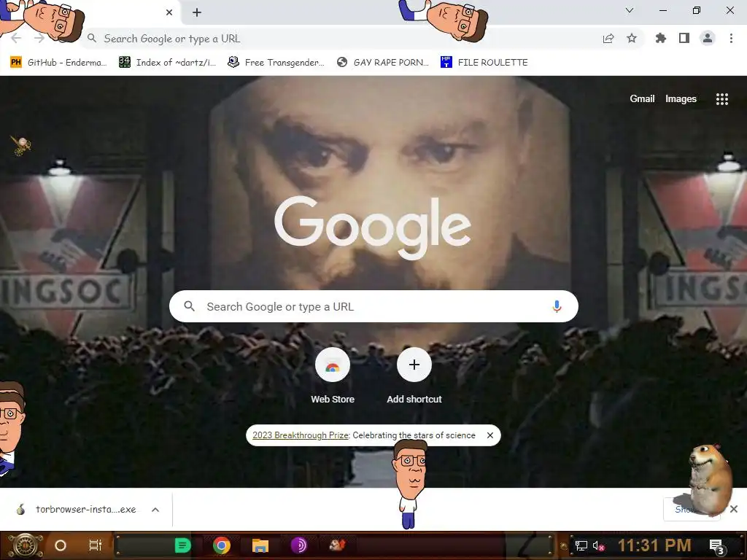Open Google apps grid
The height and width of the screenshot is (560, 747).
721,98
